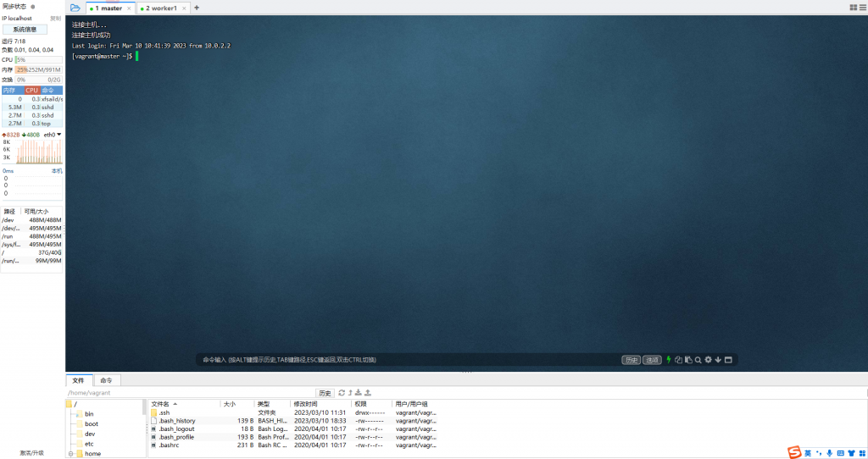868x459 pixels.
Task: Click the 内存 memory usage bar
Action: pos(39,69)
